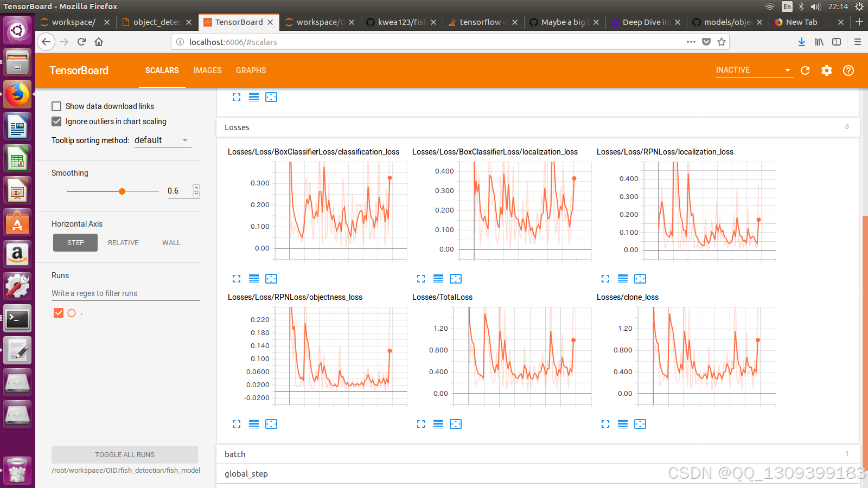Expand the TotalLoss chart size
This screenshot has width=868, height=488.
click(x=421, y=424)
